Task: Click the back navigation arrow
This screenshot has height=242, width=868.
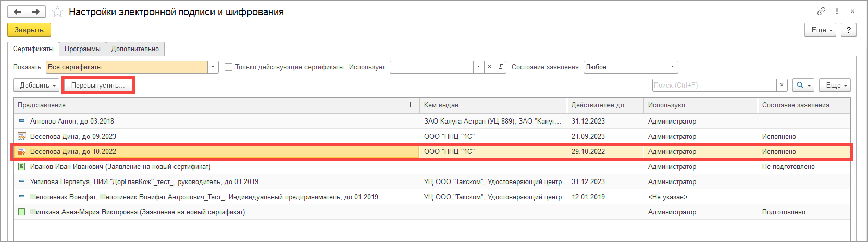Action: click(x=17, y=11)
